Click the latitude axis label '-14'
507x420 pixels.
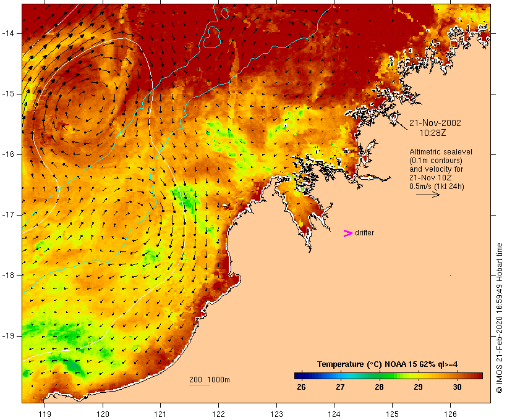(x=8, y=33)
